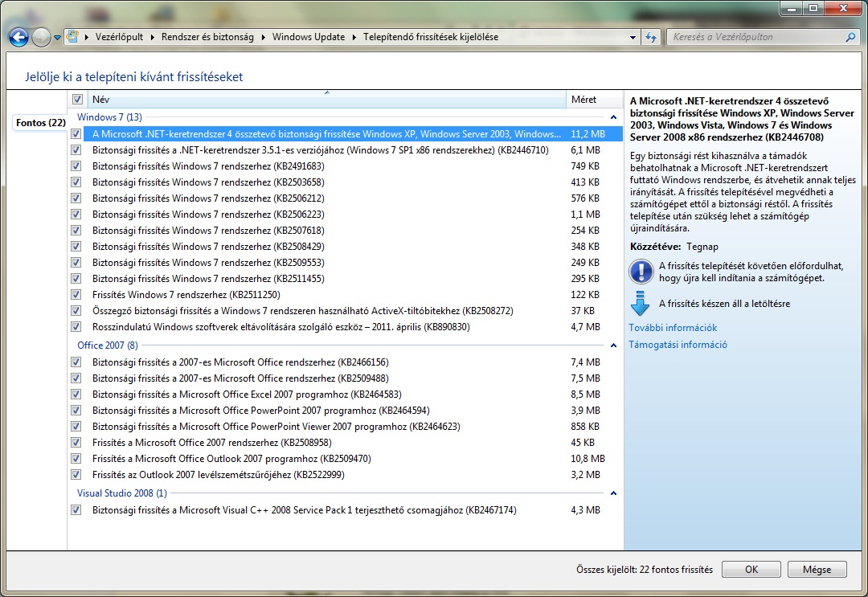Uncheck PowerPoint 2007 KB2464594 checkbox
Image resolution: width=868 pixels, height=597 pixels.
(76, 410)
